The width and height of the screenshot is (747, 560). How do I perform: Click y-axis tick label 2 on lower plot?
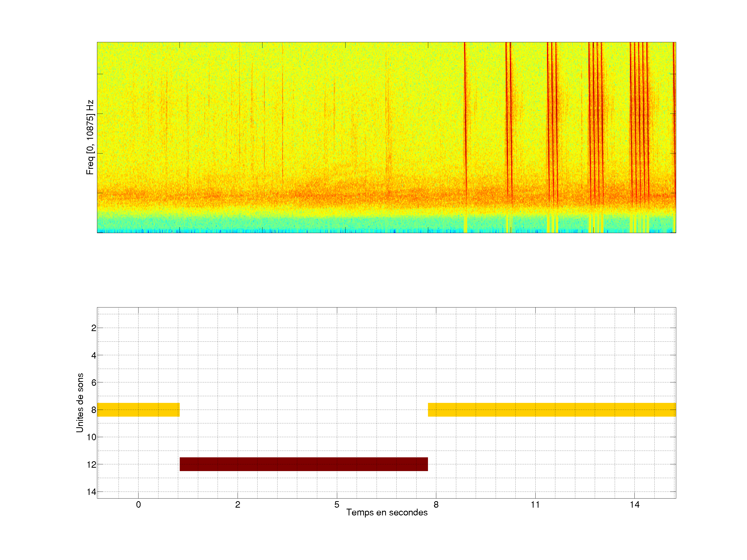94,328
